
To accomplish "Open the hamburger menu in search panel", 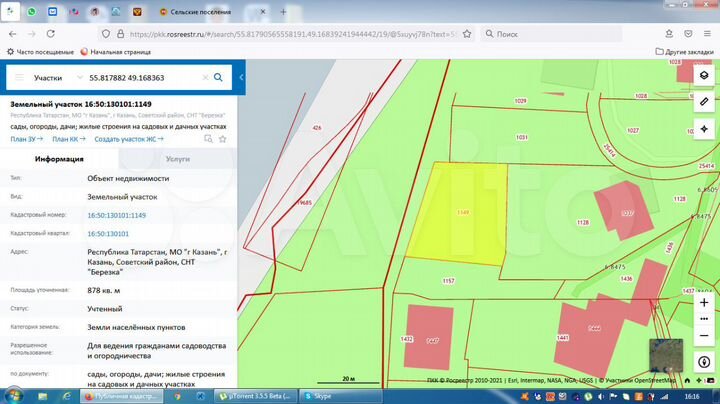I will 21,77.
